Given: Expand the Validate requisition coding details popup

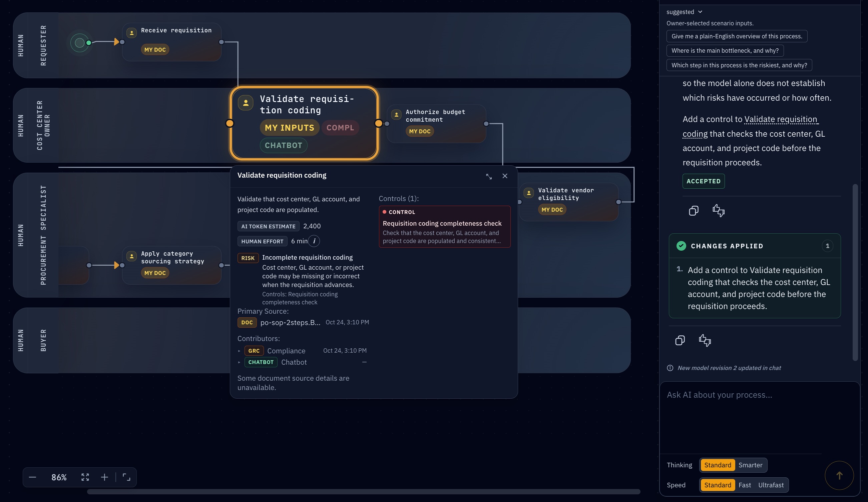Looking at the screenshot, I should tap(489, 176).
